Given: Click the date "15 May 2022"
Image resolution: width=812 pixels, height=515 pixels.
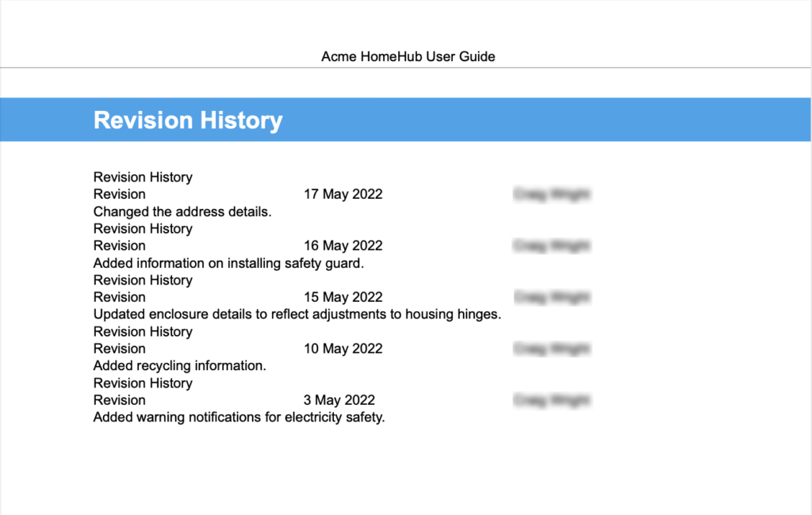Looking at the screenshot, I should 343,296.
